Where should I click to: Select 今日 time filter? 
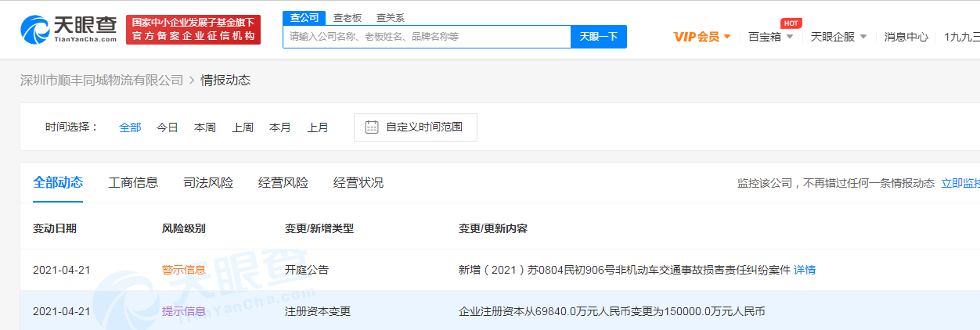[167, 127]
